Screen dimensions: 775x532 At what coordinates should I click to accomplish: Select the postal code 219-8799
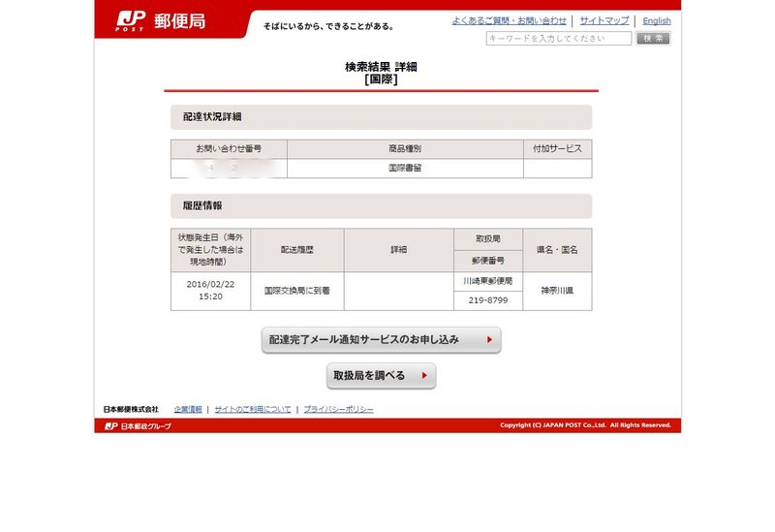488,300
